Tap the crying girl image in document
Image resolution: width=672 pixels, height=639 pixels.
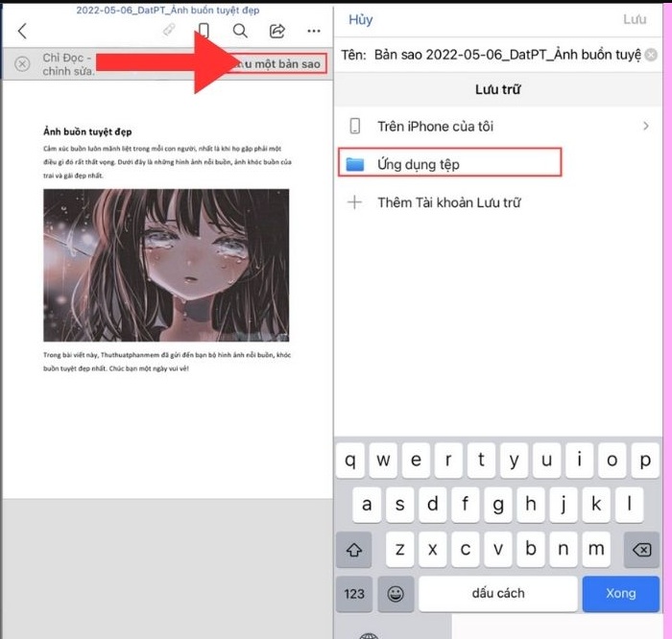166,265
